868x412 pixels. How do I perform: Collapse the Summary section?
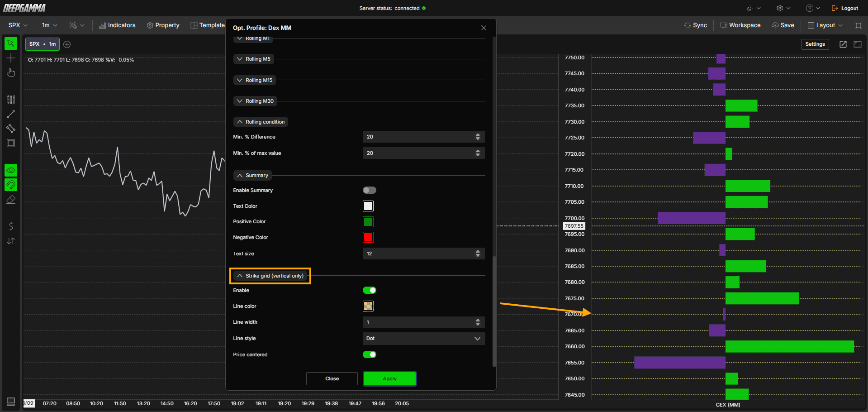[x=252, y=175]
